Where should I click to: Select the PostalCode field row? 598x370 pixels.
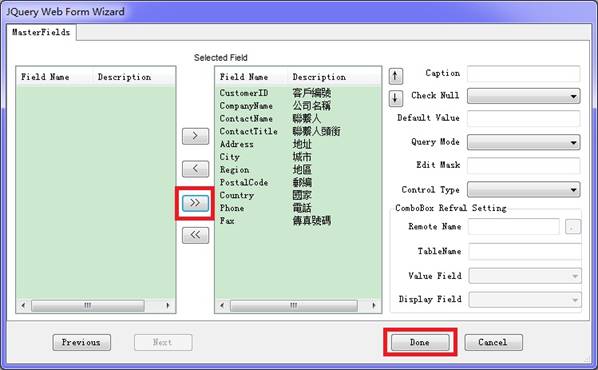click(298, 182)
